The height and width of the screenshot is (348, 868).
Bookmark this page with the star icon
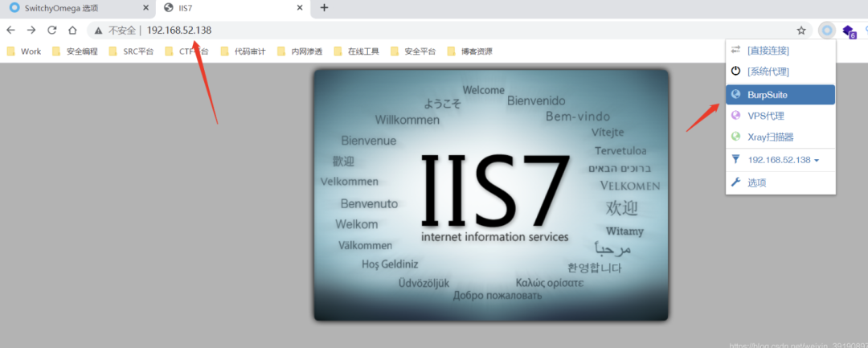pyautogui.click(x=801, y=31)
